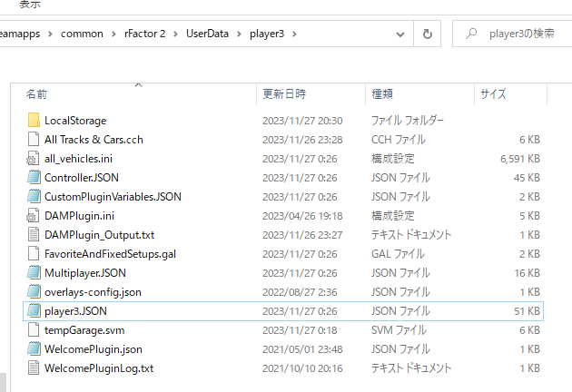
Task: Select the WelcomePluginLog.txt file icon
Action: pos(34,367)
